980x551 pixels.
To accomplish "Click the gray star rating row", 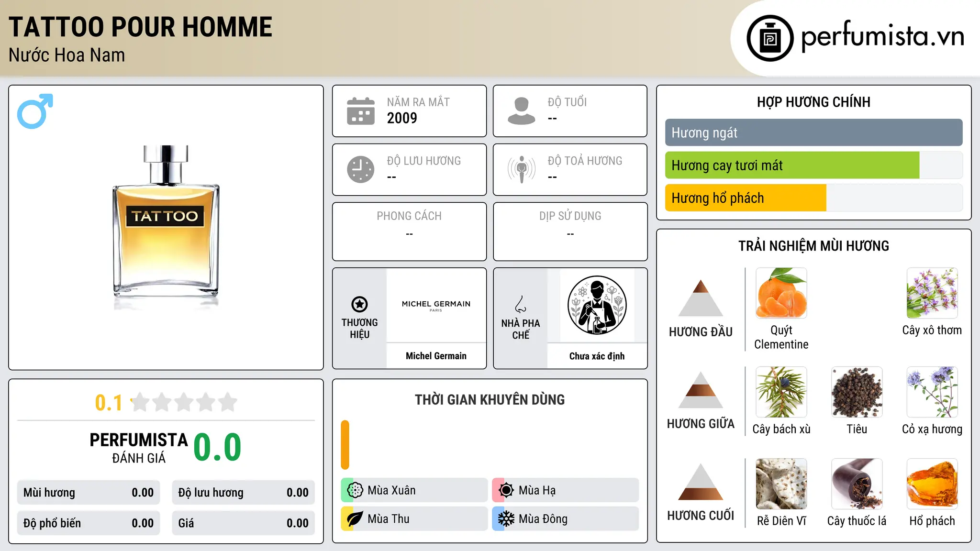I will pyautogui.click(x=184, y=402).
